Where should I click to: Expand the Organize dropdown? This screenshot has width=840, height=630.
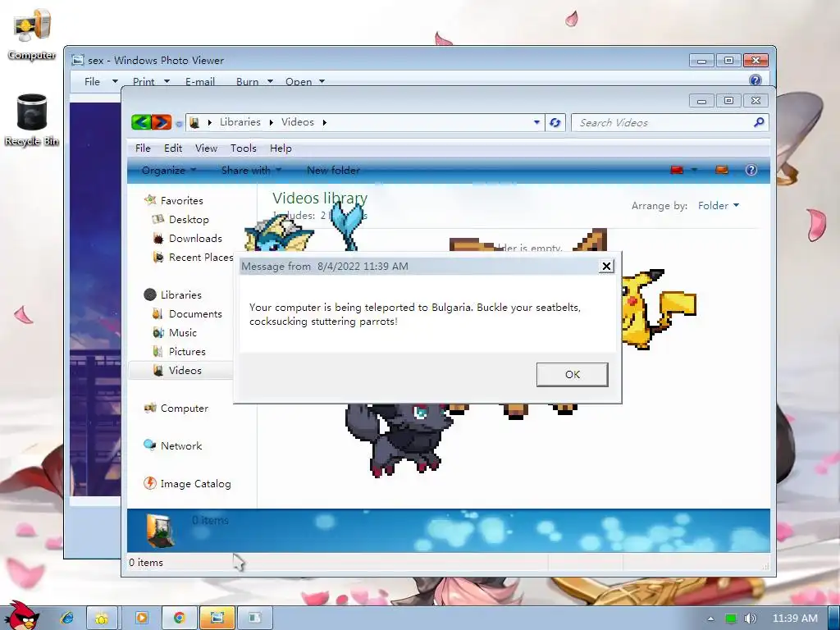[169, 171]
